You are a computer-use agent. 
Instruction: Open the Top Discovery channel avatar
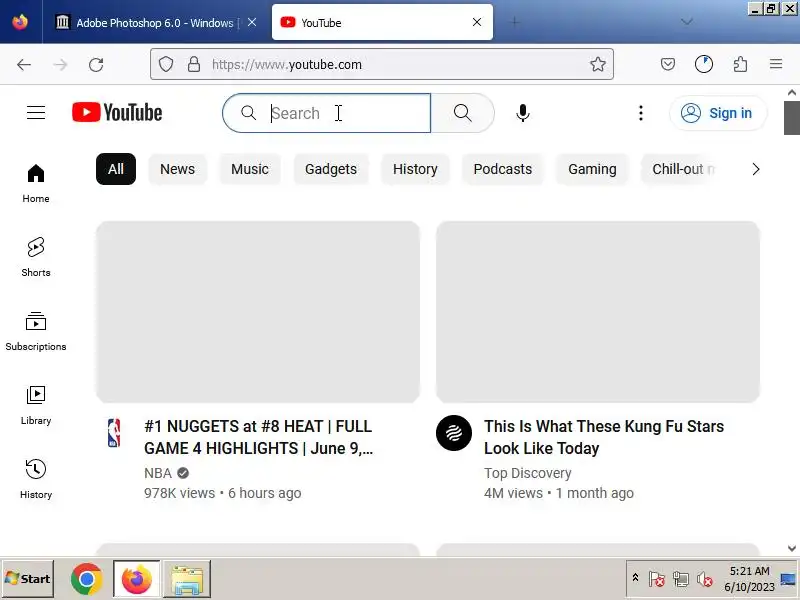tap(454, 433)
